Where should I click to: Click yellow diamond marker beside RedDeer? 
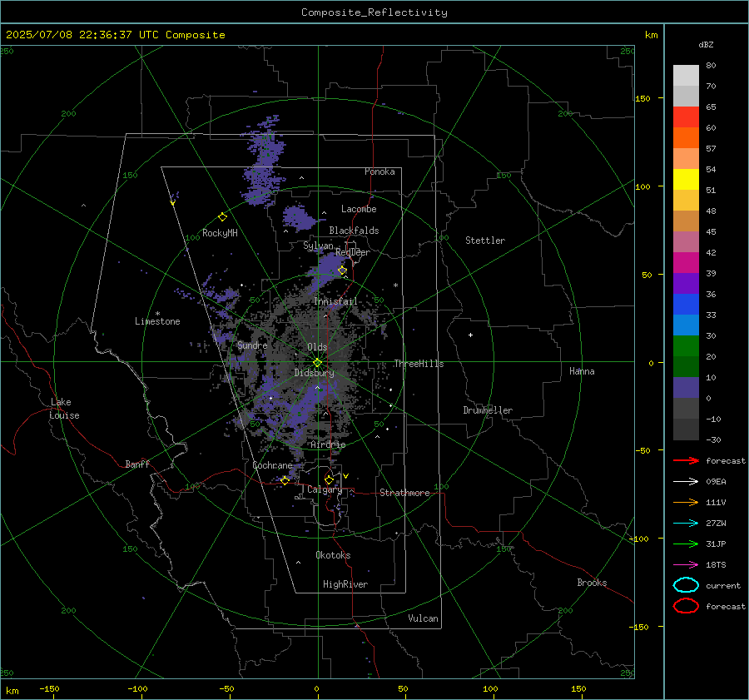[x=342, y=271]
